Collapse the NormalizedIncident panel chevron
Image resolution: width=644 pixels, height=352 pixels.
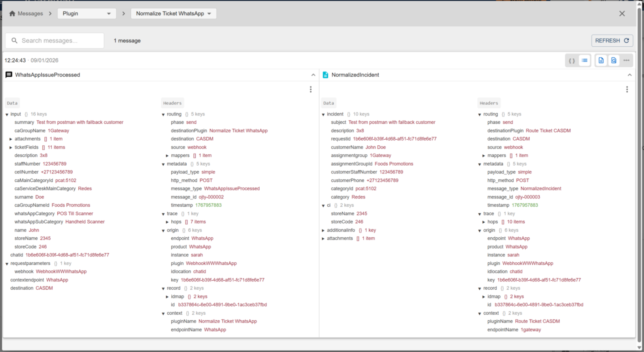pos(629,75)
